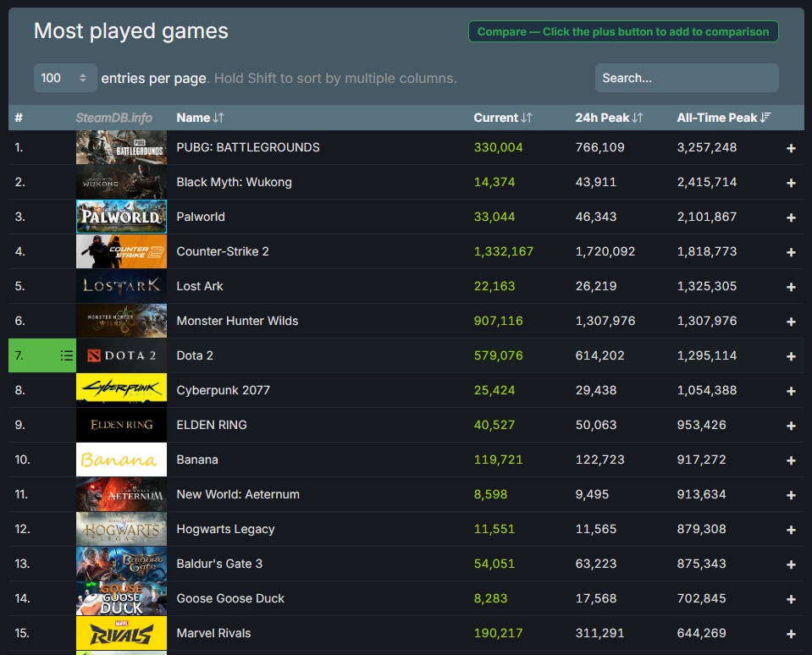Click the New World: Aeternum thumbnail

[x=121, y=494]
